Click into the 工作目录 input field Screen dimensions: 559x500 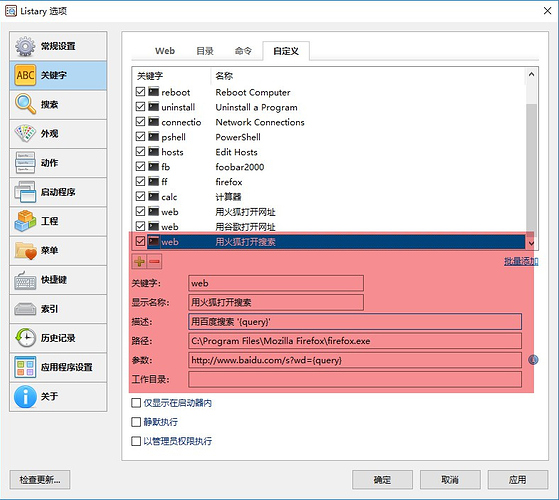355,379
